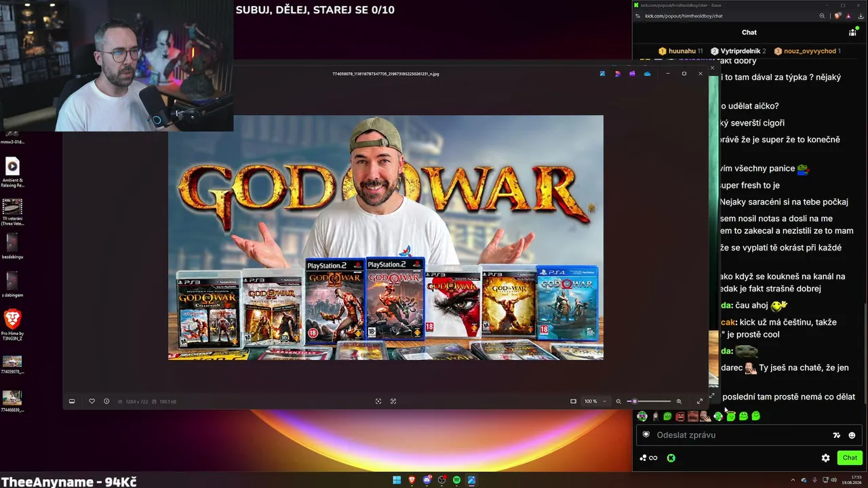Screen dimensions: 868x488
Task: Open Brave Shields icon in address bar
Action: pos(838,16)
